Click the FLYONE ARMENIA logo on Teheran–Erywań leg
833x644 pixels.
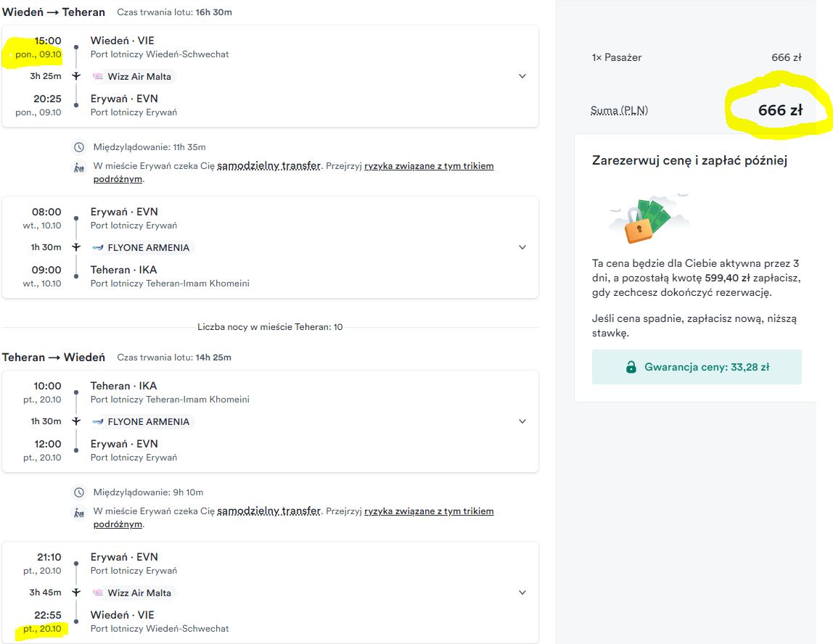(98, 421)
